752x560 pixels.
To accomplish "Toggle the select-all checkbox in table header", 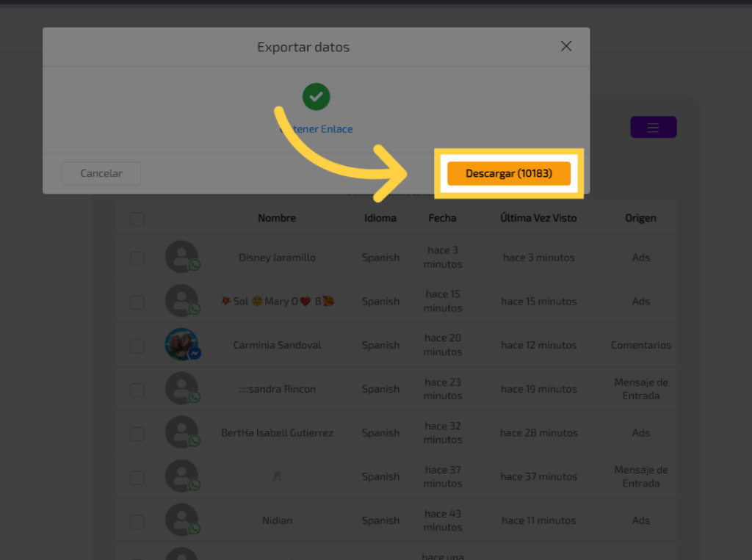I will [x=137, y=219].
